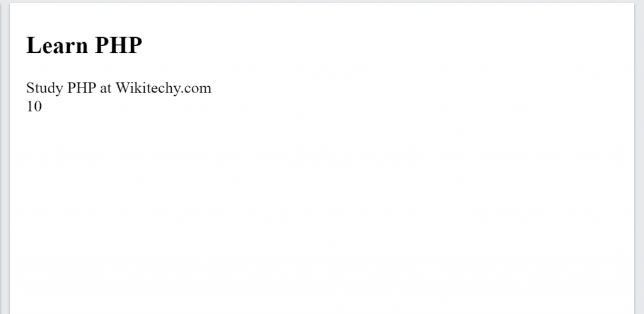
Task: Click the digit "0" in the output 10
Action: click(38, 106)
